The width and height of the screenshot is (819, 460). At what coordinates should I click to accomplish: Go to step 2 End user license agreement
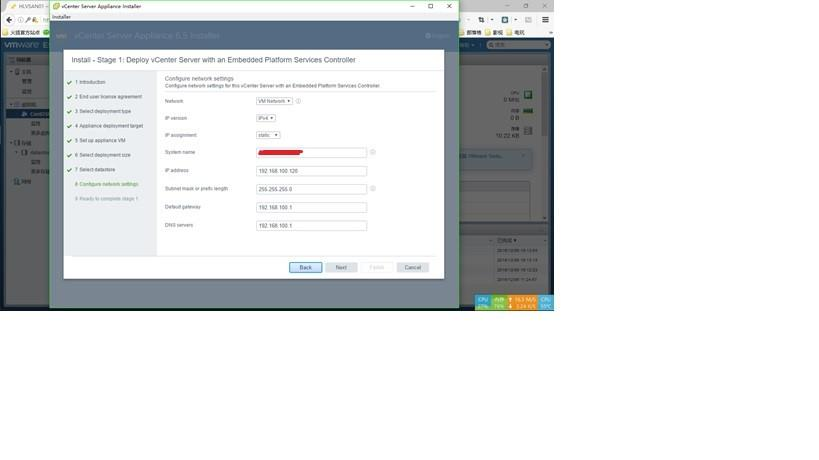tap(108, 97)
